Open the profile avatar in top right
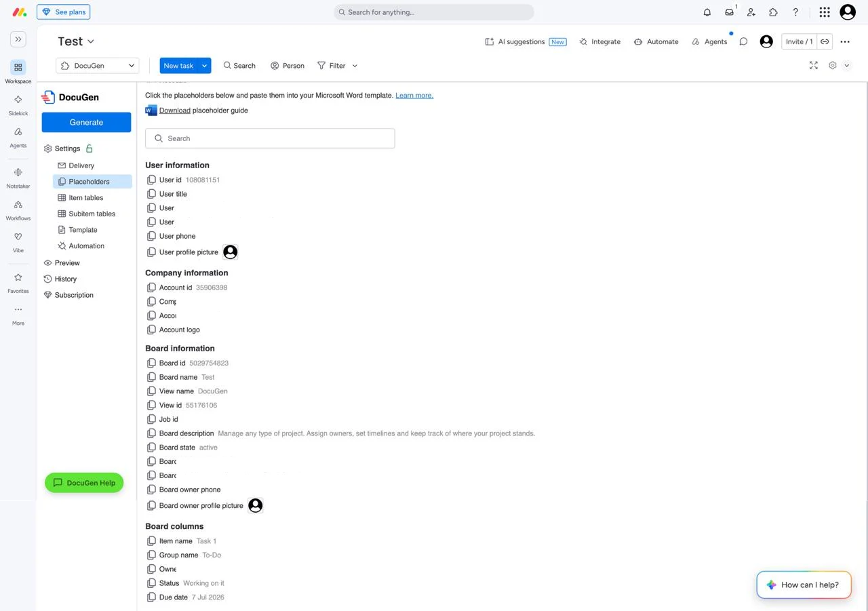Screen dimensions: 868x611 [848, 12]
